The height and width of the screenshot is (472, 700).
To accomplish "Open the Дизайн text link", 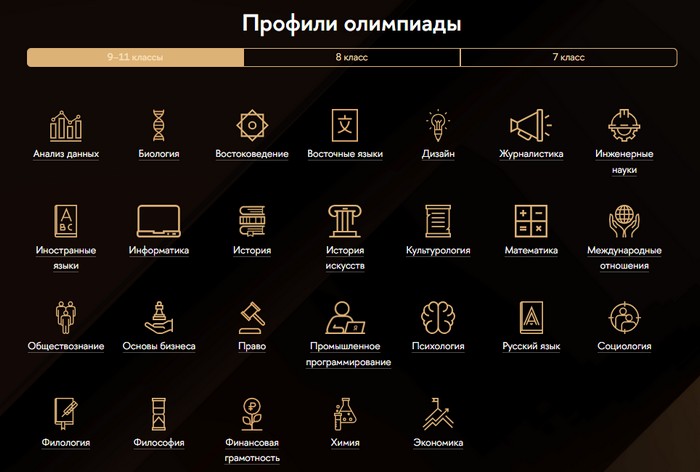I will pos(438,154).
